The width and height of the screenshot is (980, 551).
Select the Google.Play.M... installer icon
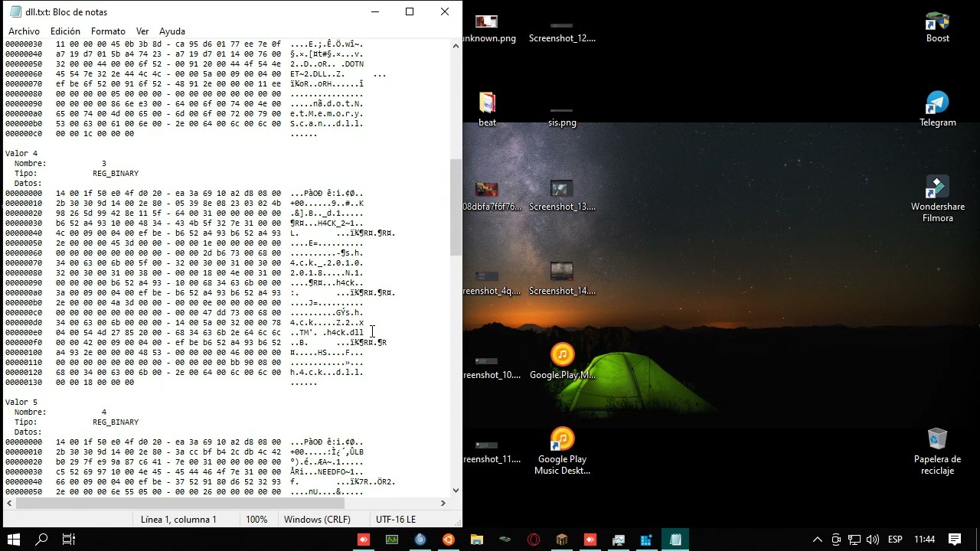point(562,362)
